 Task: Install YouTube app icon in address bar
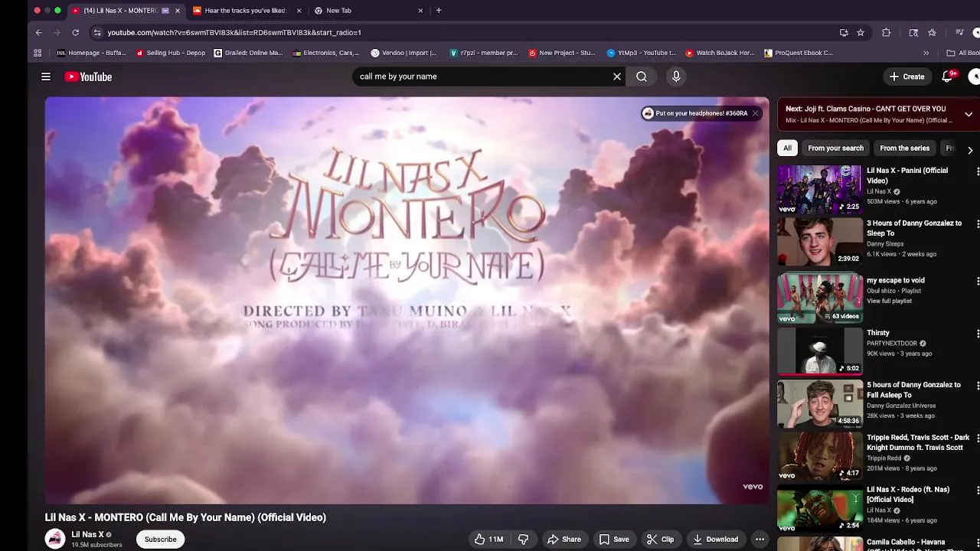click(844, 33)
